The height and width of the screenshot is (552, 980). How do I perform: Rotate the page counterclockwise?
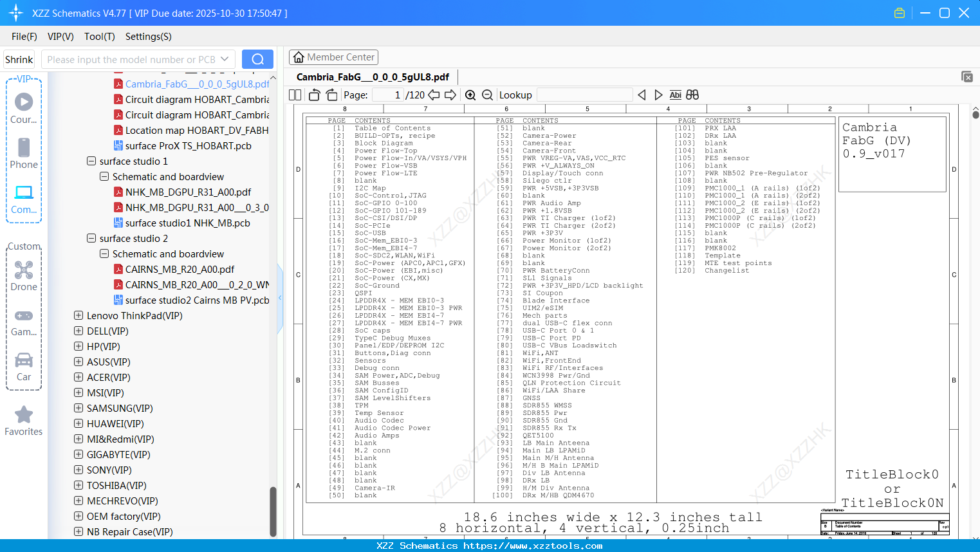coord(314,95)
